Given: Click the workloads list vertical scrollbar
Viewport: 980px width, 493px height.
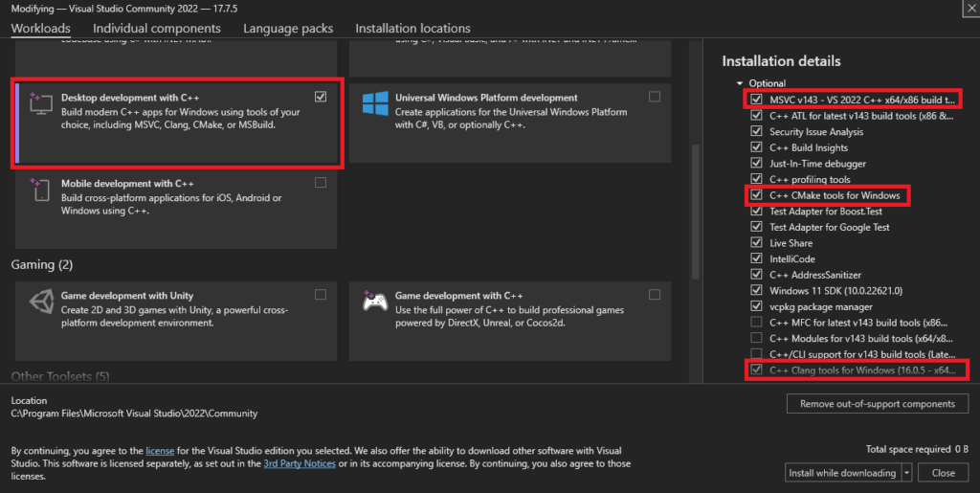Looking at the screenshot, I should [x=696, y=213].
